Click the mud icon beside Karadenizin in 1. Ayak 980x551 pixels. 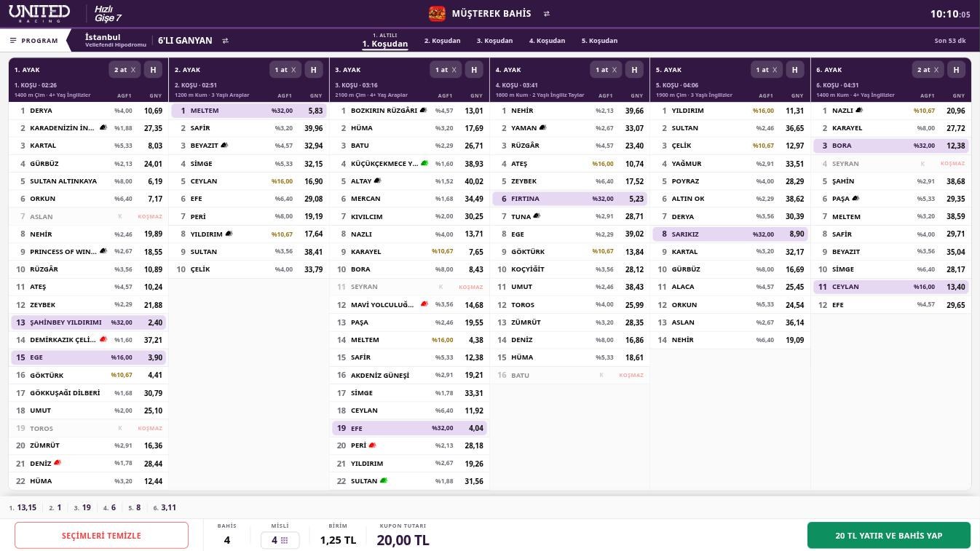tap(103, 127)
